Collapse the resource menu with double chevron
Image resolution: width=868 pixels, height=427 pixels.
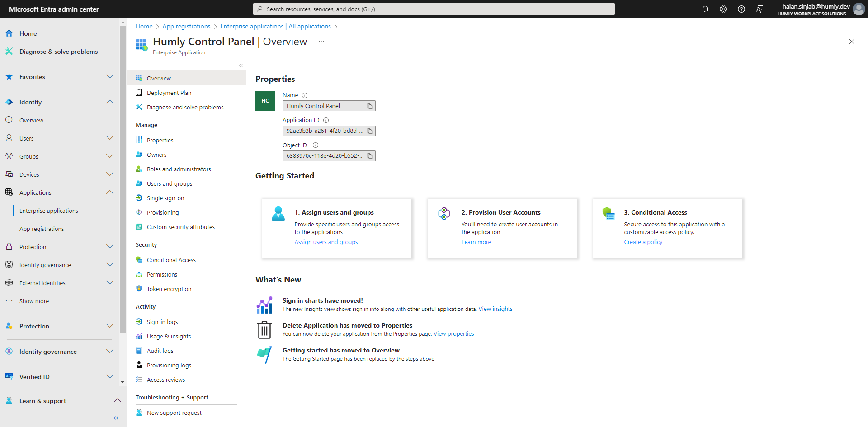(x=241, y=66)
